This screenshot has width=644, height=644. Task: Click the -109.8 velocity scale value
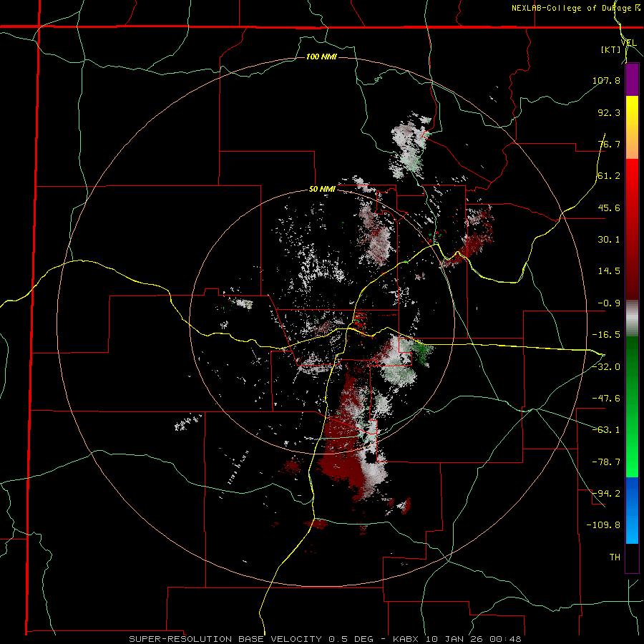[603, 525]
